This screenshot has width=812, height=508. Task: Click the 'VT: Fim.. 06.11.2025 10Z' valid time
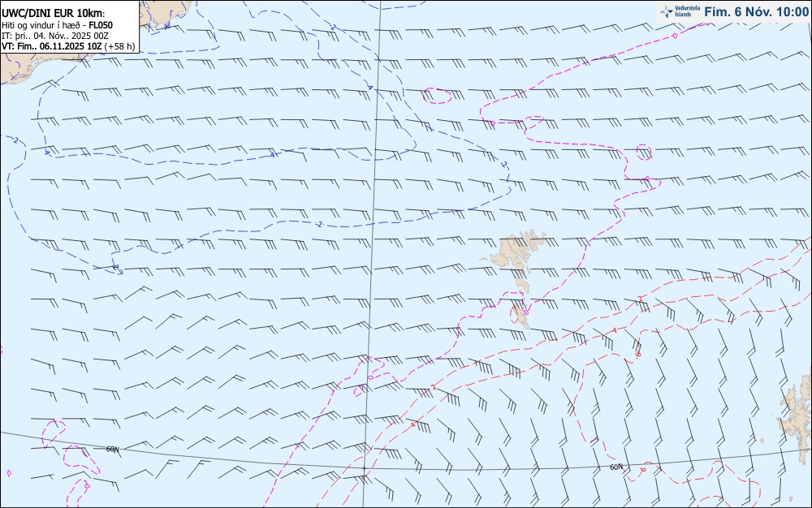tap(52, 46)
